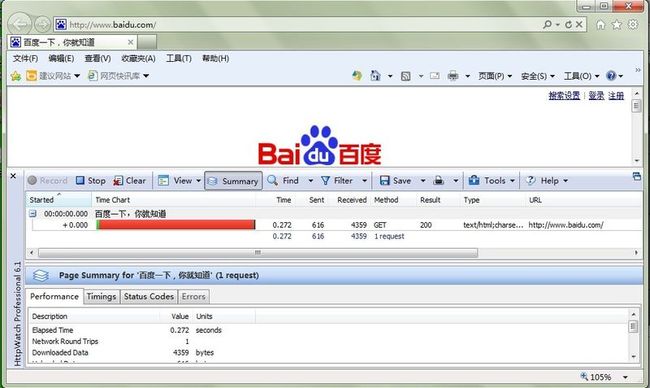This screenshot has height=388, width=650.
Task: Click the address bar search magnifier
Action: pyautogui.click(x=548, y=24)
